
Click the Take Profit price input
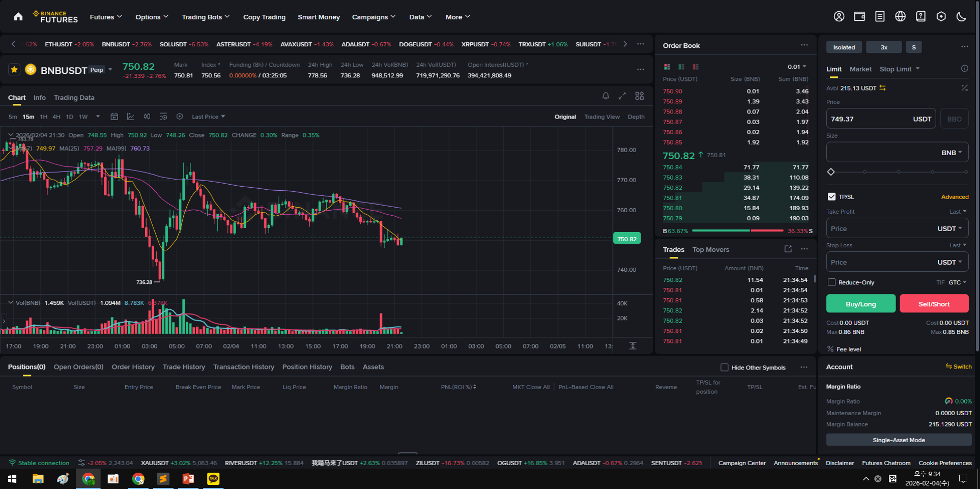pyautogui.click(x=897, y=228)
